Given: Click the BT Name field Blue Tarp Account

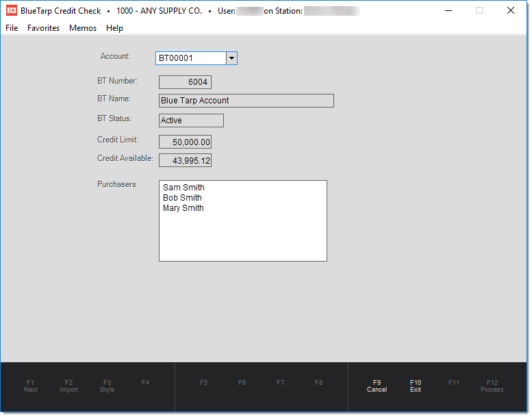Looking at the screenshot, I should (246, 101).
